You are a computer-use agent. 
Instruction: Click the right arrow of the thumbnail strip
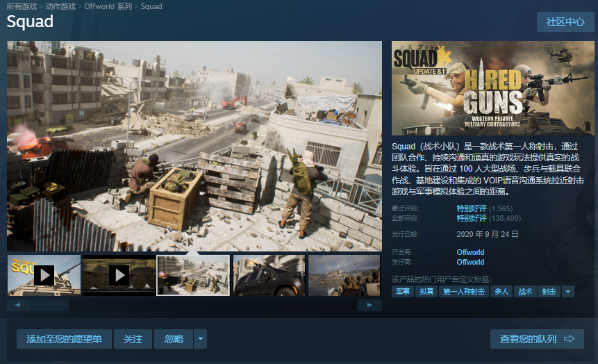coord(370,305)
